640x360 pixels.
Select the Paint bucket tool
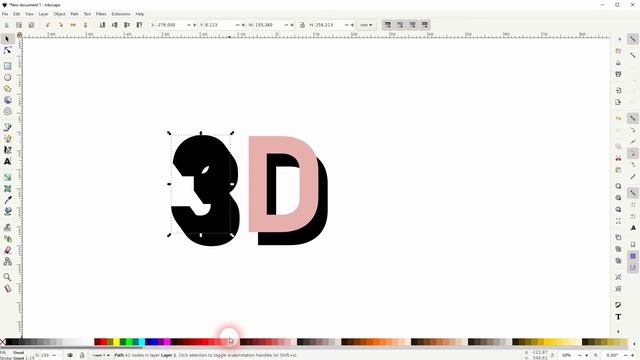tap(7, 211)
